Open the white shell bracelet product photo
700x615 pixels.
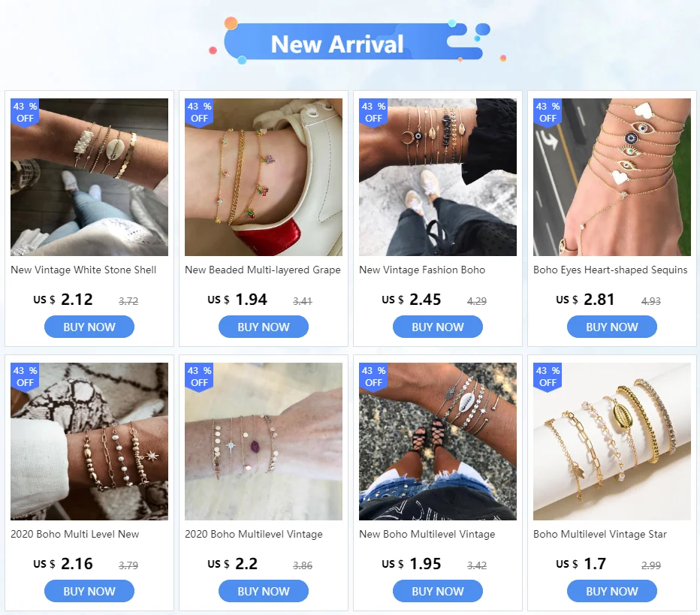pyautogui.click(x=89, y=177)
